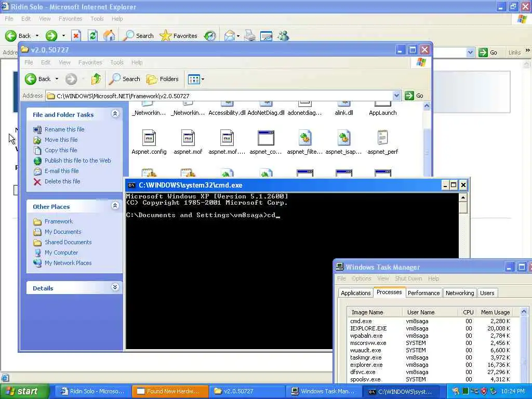This screenshot has height=399, width=532.
Task: Collapse File and Folder Tasks panel
Action: pos(115,114)
